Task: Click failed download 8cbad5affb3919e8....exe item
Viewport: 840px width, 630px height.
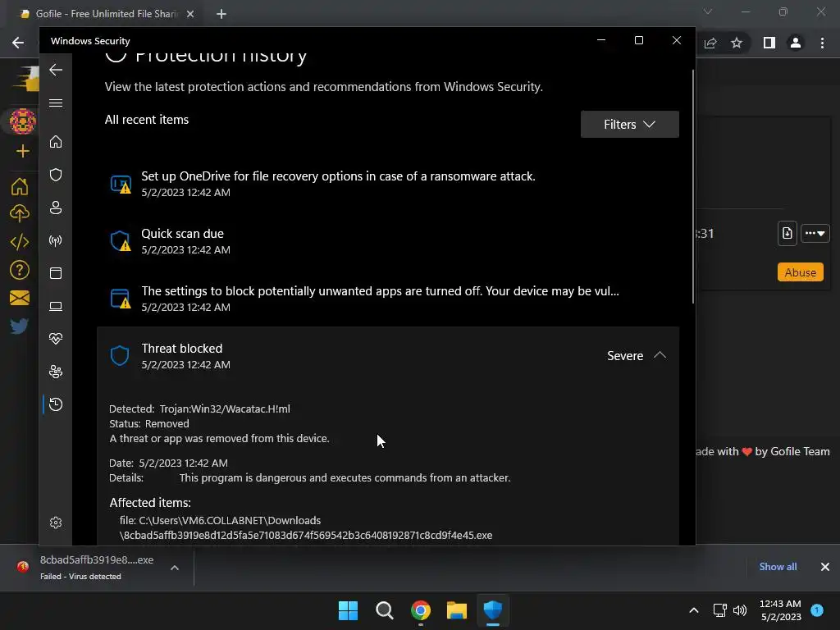Action: [x=97, y=568]
